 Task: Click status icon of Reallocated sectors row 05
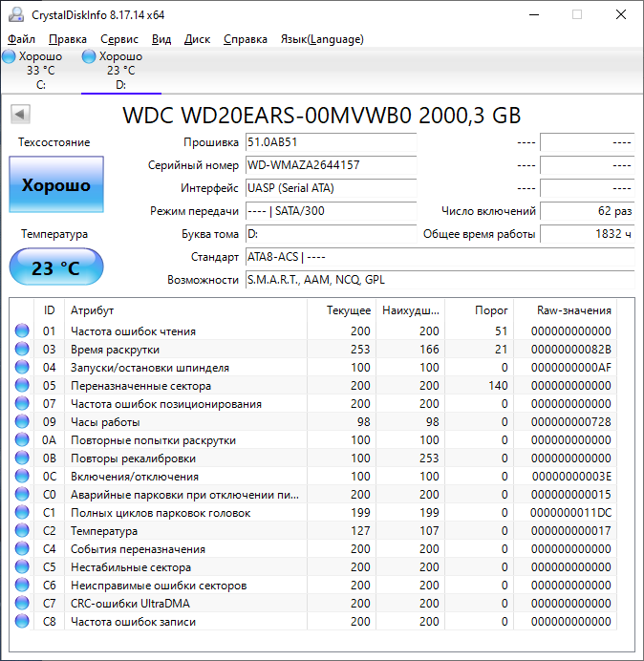pos(22,386)
